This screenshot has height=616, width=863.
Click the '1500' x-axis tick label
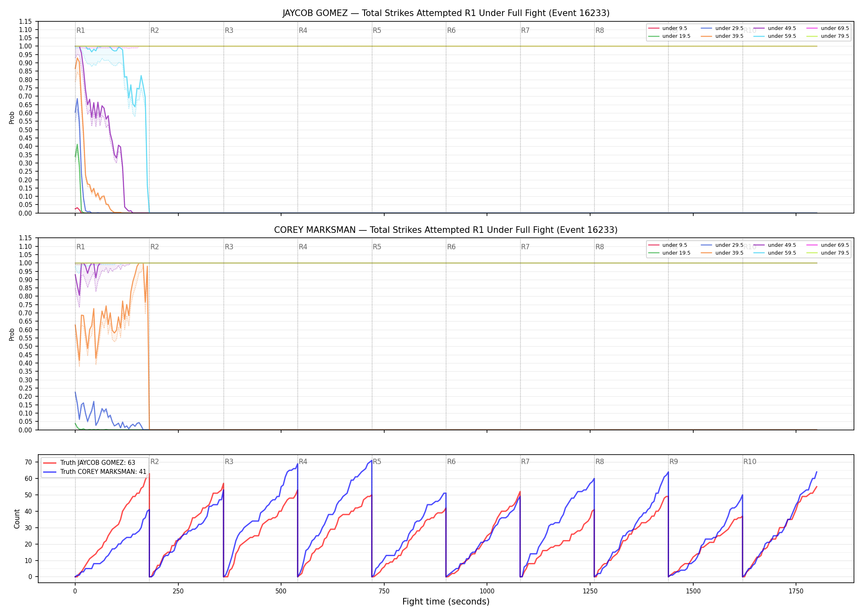coord(693,591)
